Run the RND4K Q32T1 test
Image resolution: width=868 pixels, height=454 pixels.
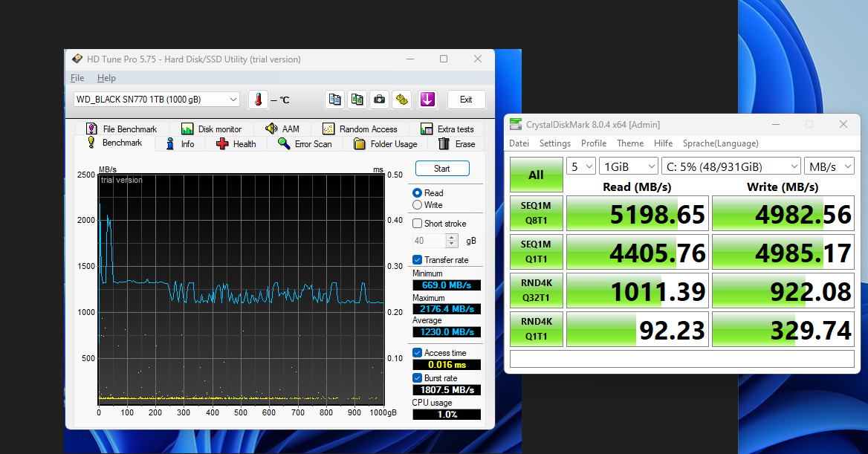[537, 291]
